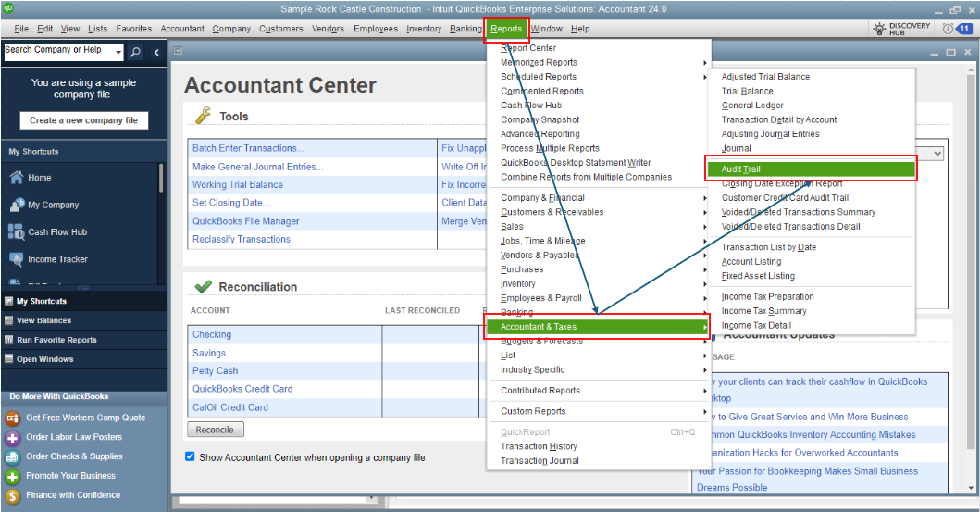Click the window menu icon beside Accountant Center
The height and width of the screenshot is (512, 980).
pos(178,51)
